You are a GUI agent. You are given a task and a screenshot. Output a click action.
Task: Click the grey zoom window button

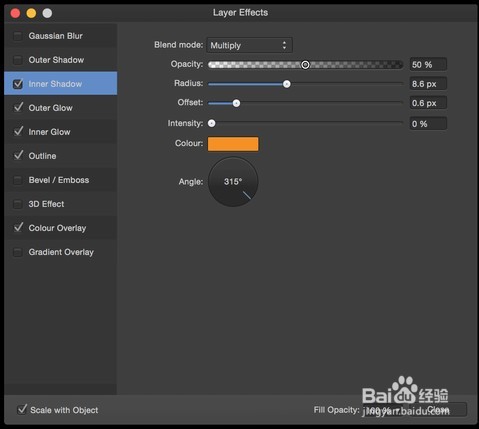(x=47, y=13)
